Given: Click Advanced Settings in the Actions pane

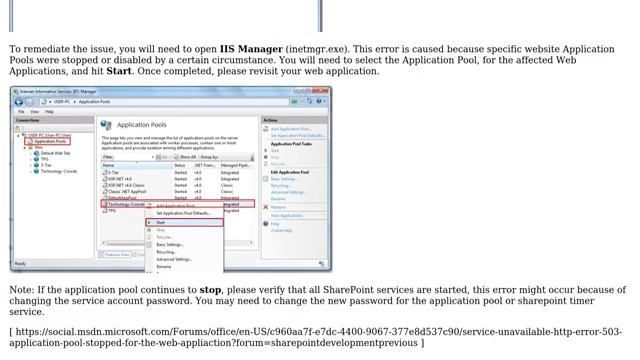Looking at the screenshot, I should click(x=288, y=192).
